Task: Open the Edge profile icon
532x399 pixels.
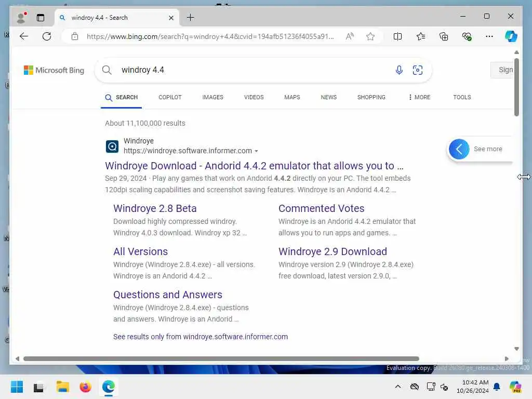Action: [22, 18]
